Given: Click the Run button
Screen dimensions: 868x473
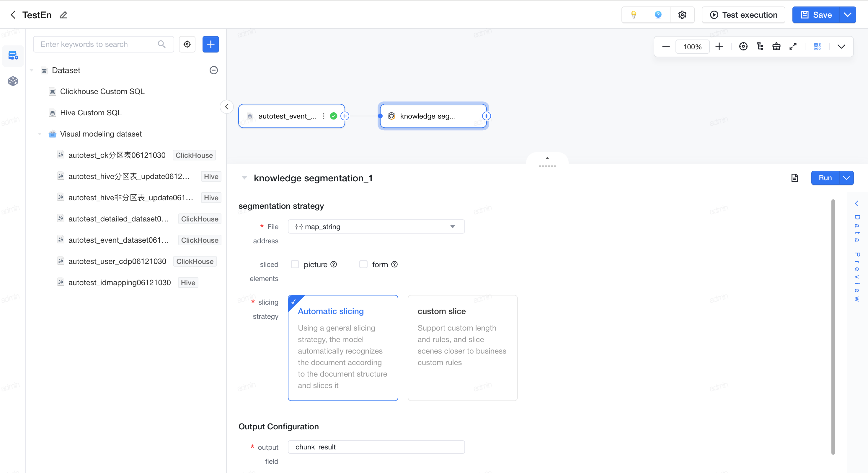Looking at the screenshot, I should coord(825,178).
